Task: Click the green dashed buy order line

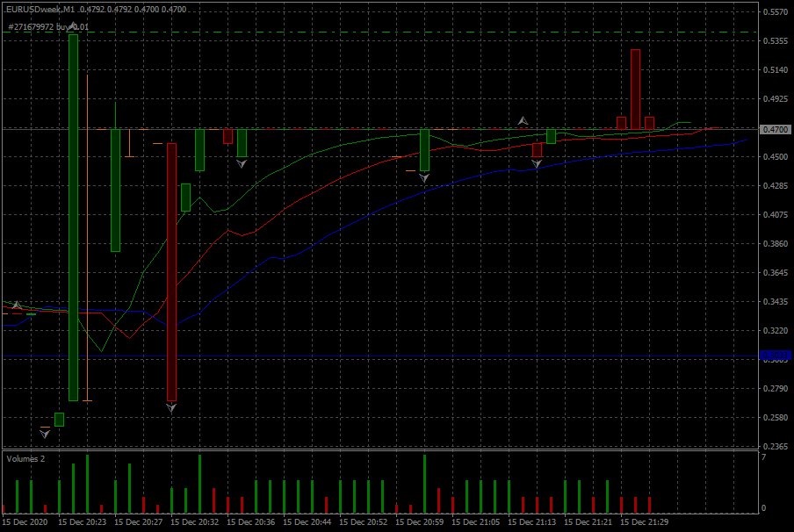Action: (439, 32)
